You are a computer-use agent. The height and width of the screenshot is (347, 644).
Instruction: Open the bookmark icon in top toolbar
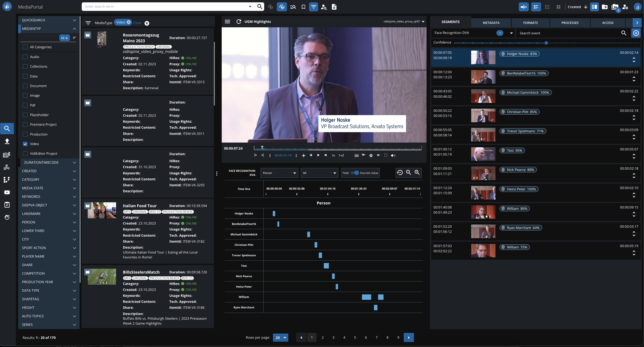point(303,7)
